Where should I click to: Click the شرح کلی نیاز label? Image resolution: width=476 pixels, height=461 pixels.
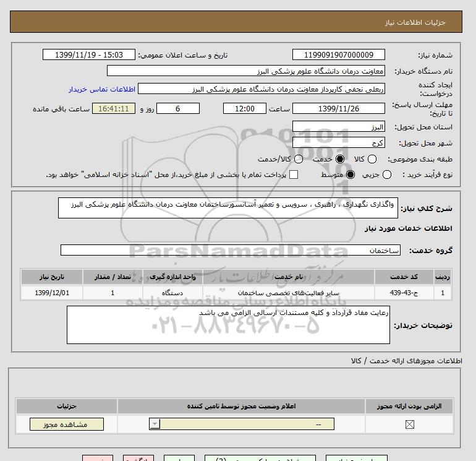pos(427,209)
